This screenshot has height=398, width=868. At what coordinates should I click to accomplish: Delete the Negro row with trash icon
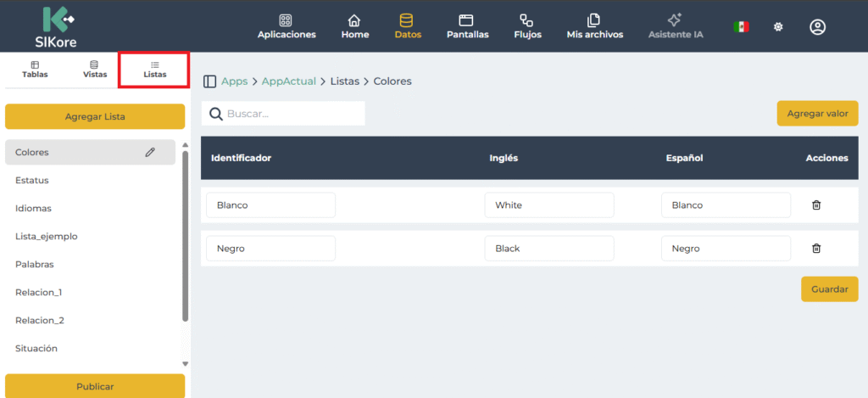[816, 248]
